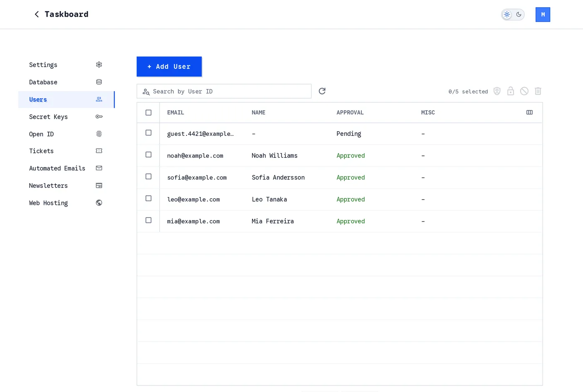The width and height of the screenshot is (583, 392).
Task: Check the select-all checkbox in table header
Action: (x=148, y=112)
